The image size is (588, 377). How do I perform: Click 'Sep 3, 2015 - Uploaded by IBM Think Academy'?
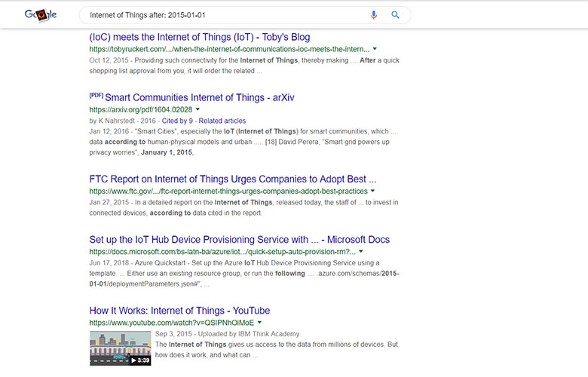pos(227,334)
